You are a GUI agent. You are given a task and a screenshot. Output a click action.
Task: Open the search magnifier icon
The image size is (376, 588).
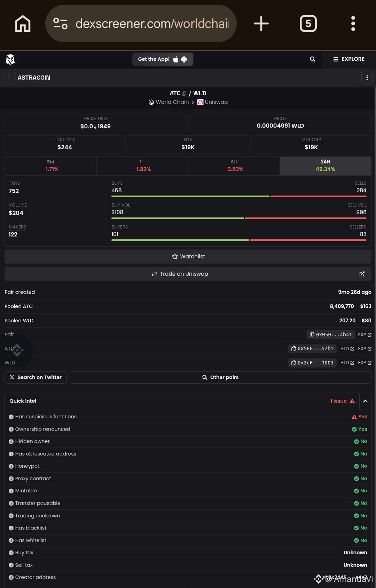(313, 59)
